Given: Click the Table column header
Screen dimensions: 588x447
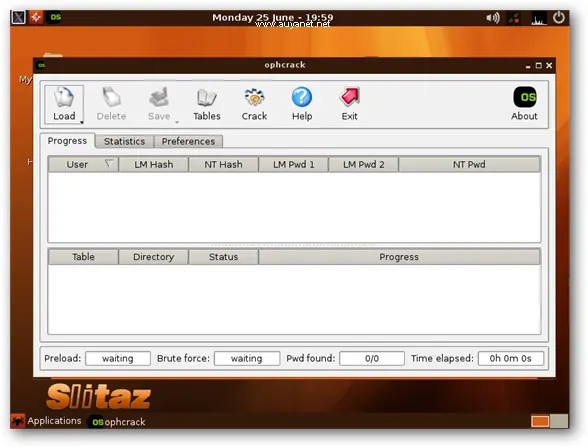Looking at the screenshot, I should click(83, 257).
